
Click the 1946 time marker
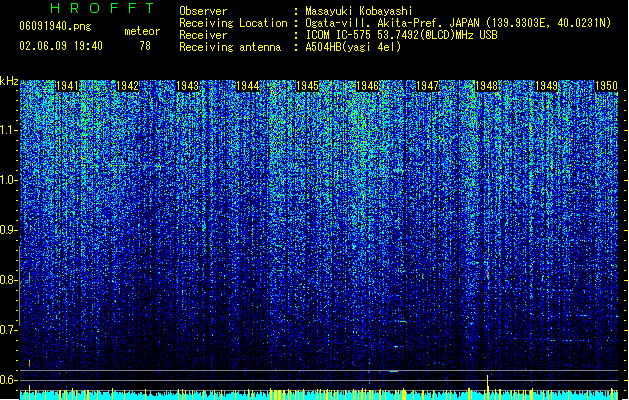tap(367, 86)
